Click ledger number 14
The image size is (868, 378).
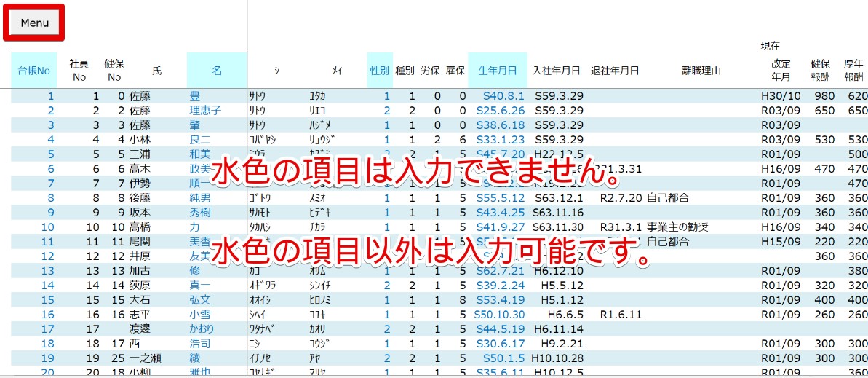click(x=48, y=285)
